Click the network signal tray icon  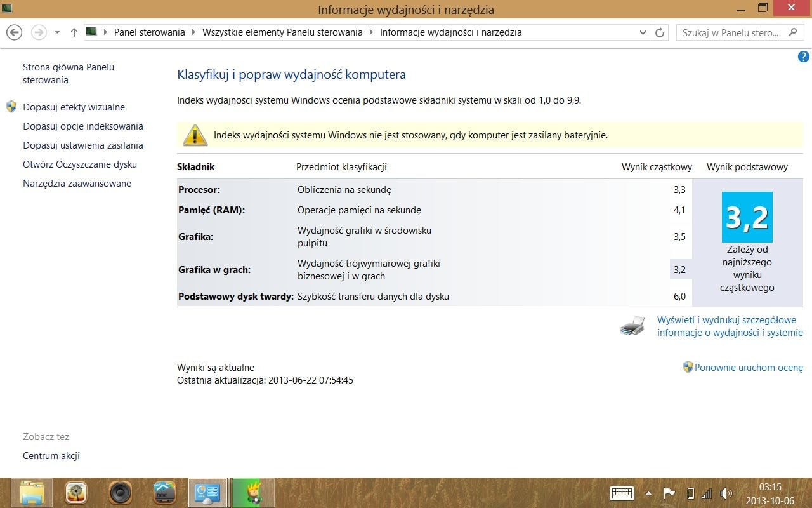coord(707,493)
